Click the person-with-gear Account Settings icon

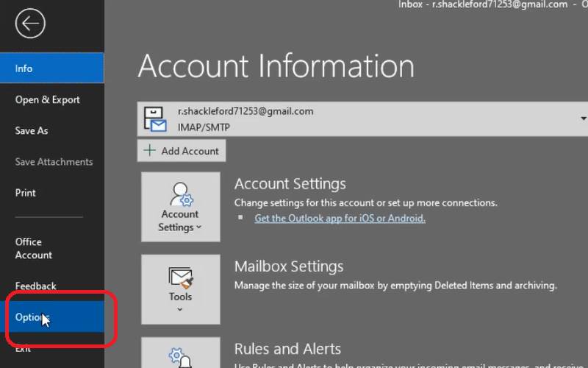point(182,194)
